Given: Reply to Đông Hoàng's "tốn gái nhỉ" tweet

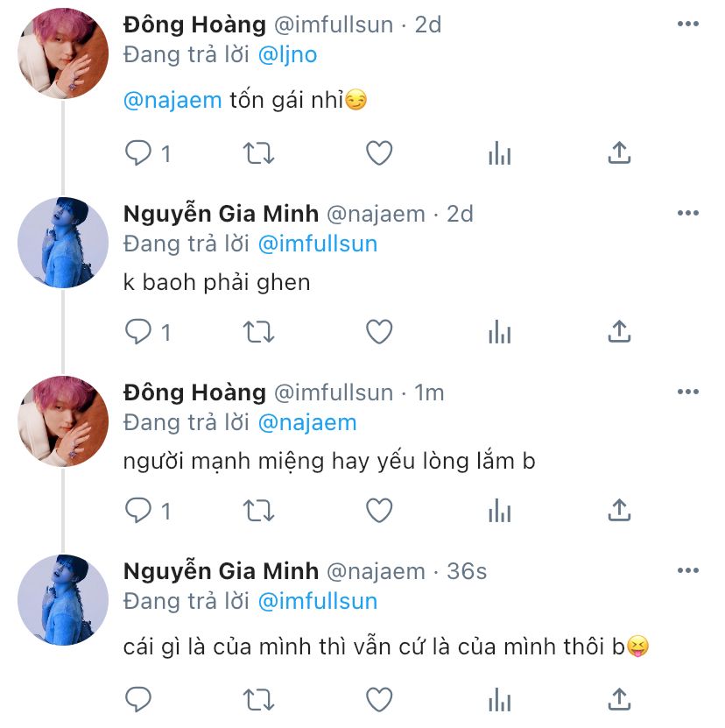Looking at the screenshot, I should tap(139, 154).
